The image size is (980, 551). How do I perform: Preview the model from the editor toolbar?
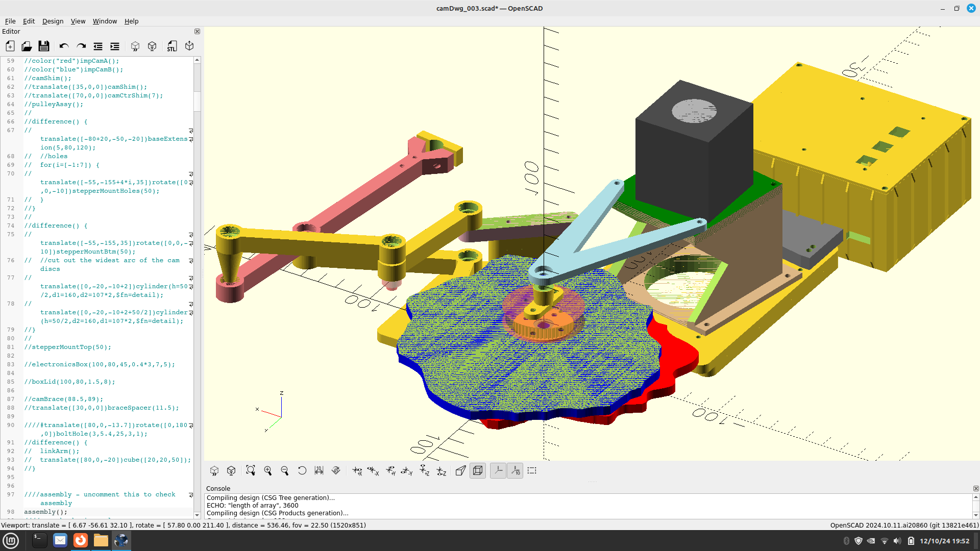[x=135, y=46]
